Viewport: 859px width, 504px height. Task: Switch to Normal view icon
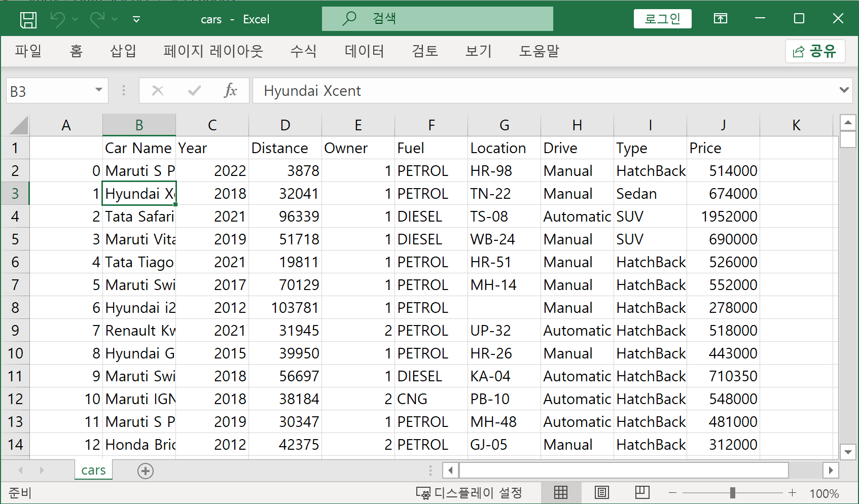click(x=561, y=492)
